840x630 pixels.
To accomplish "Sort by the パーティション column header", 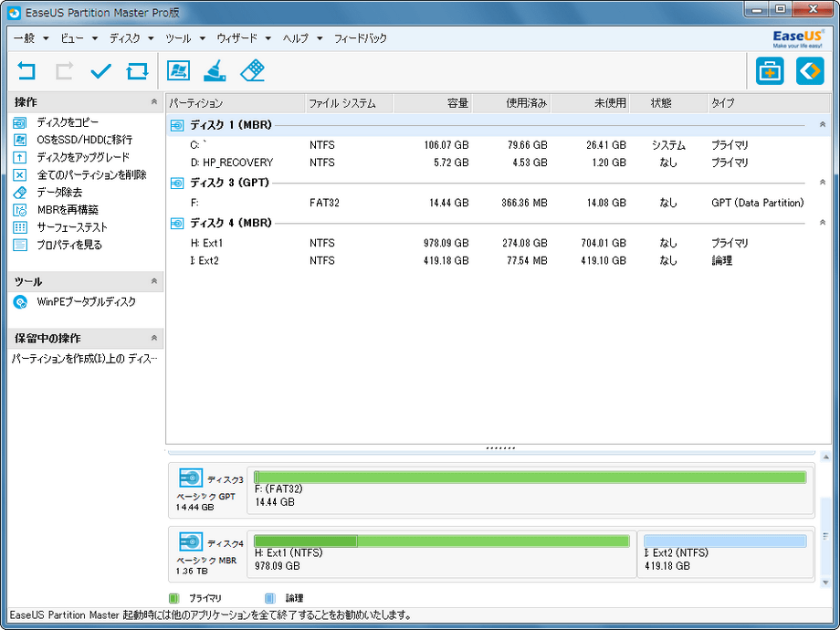I will (x=236, y=103).
